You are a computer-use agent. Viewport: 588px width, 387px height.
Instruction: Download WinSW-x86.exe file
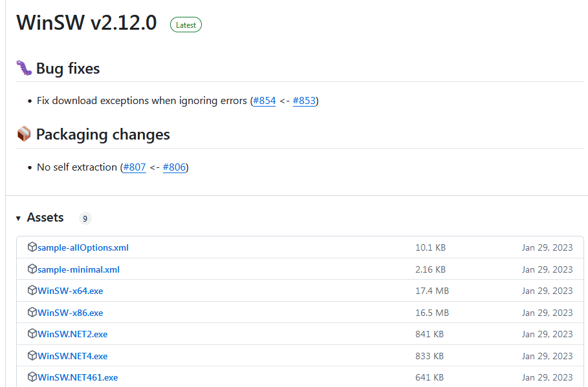tap(70, 313)
